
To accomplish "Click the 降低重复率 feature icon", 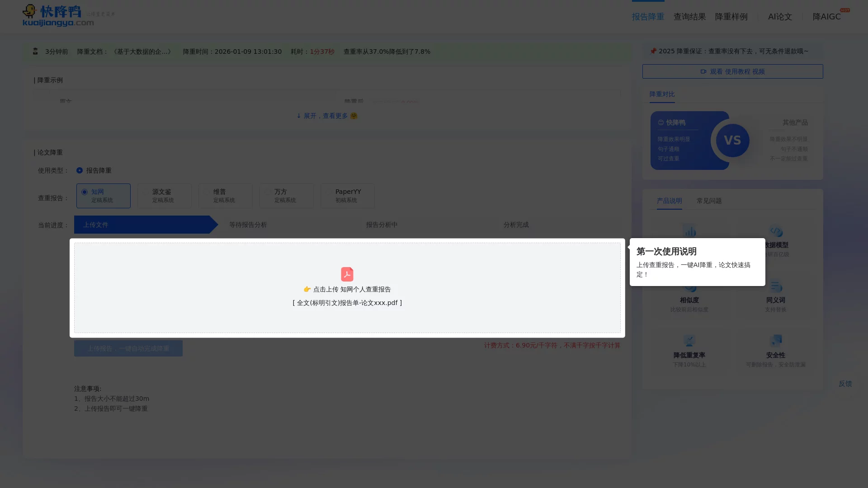I will tap(689, 341).
